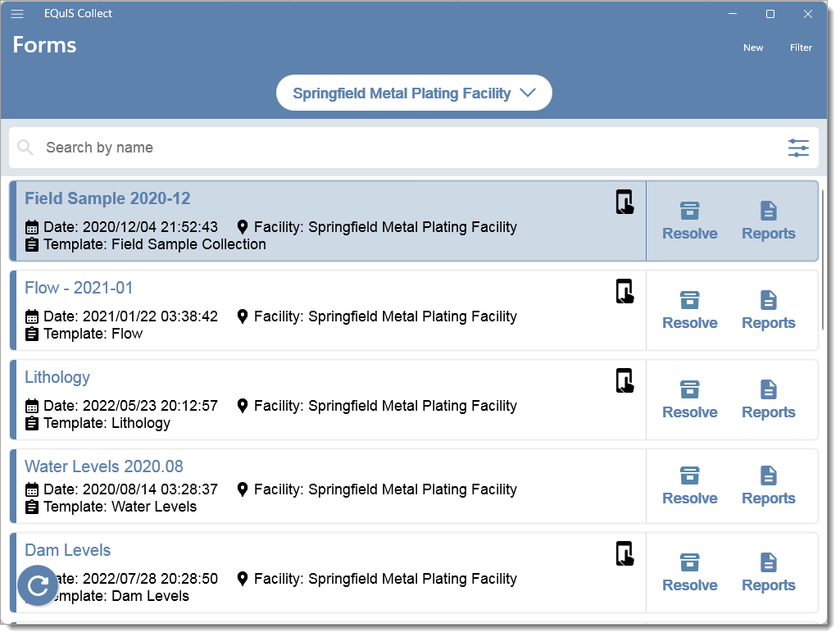Resolve the Flow - 2021-01 form

[x=690, y=311]
